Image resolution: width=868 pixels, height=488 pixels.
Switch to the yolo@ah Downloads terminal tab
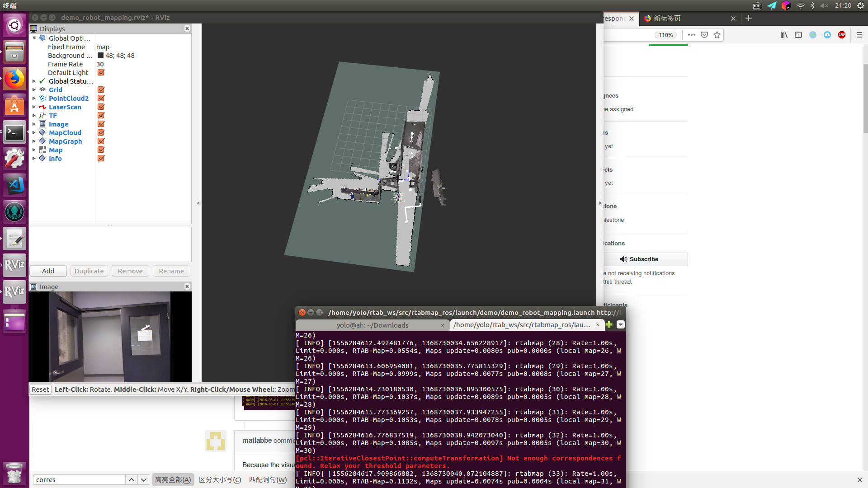pos(372,325)
